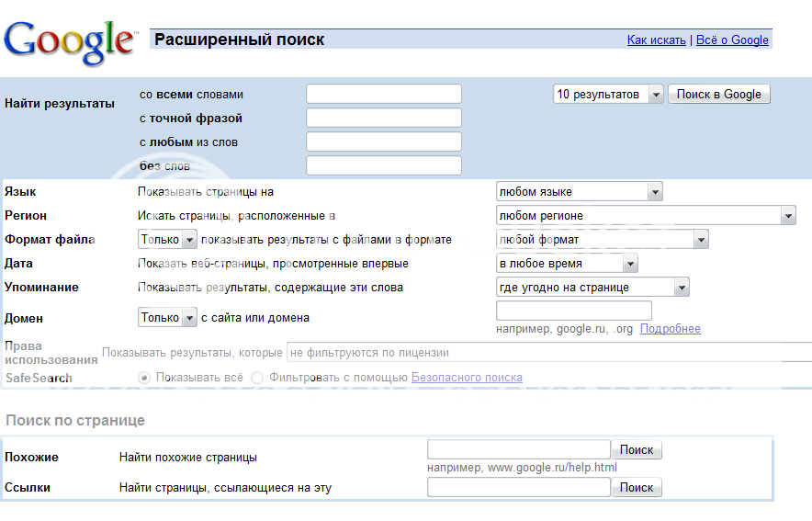Click 'Поиск' button for similar pages
The width and height of the screenshot is (812, 521).
[x=637, y=450]
